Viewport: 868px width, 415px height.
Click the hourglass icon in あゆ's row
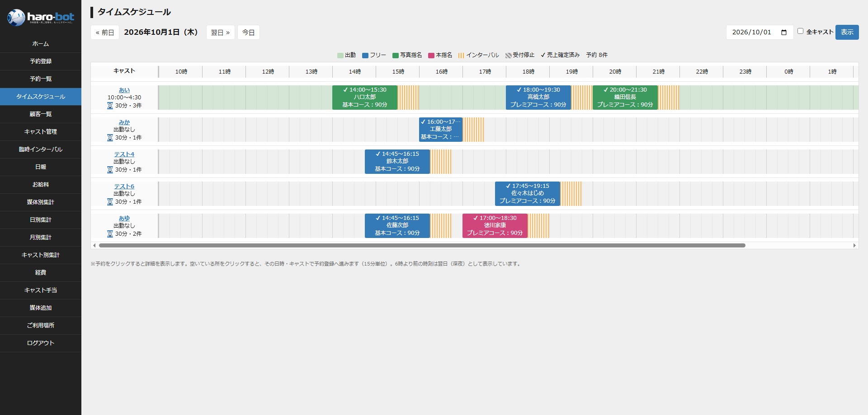[x=110, y=234]
